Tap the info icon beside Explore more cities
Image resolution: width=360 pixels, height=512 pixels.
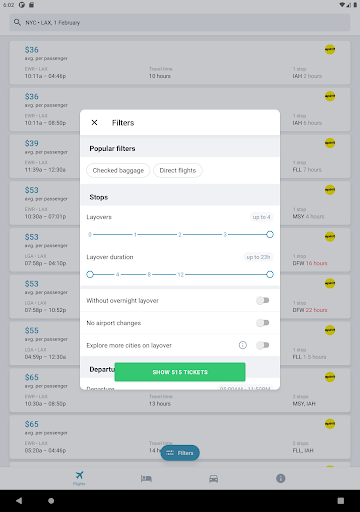point(243,345)
